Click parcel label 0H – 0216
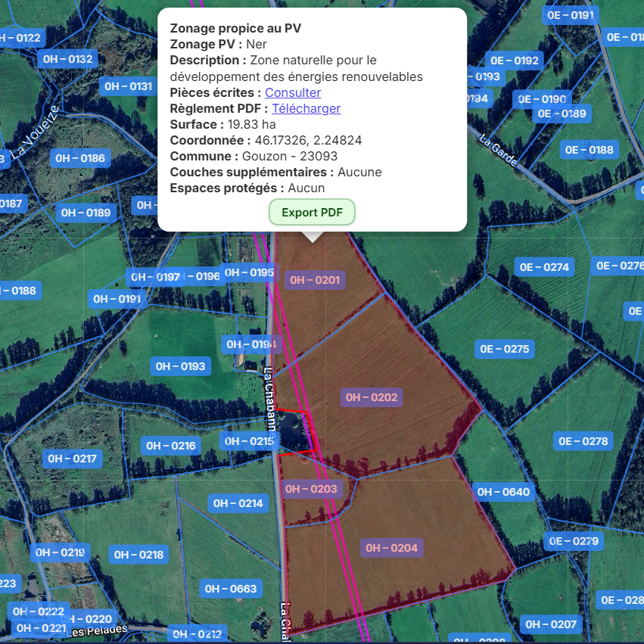The width and height of the screenshot is (644, 644). point(171,446)
